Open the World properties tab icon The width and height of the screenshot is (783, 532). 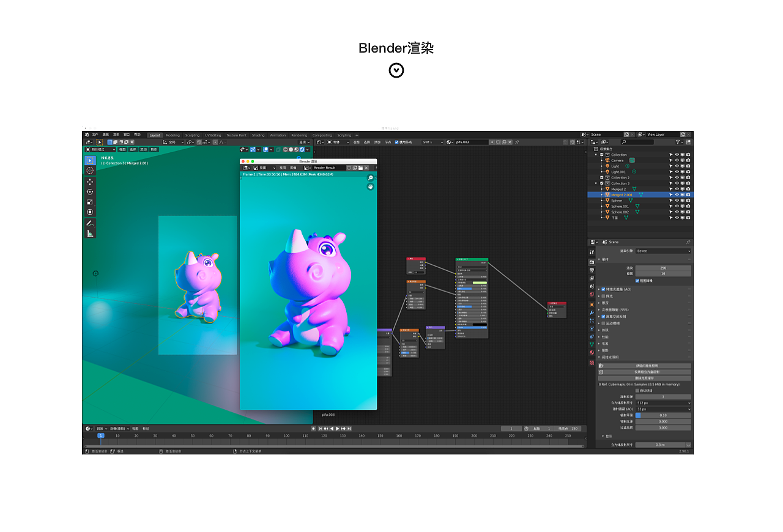tap(592, 294)
